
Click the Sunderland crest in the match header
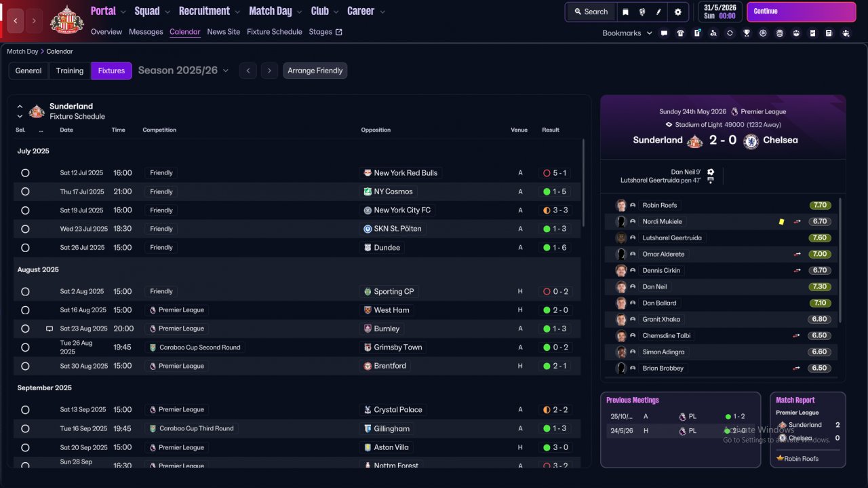694,141
